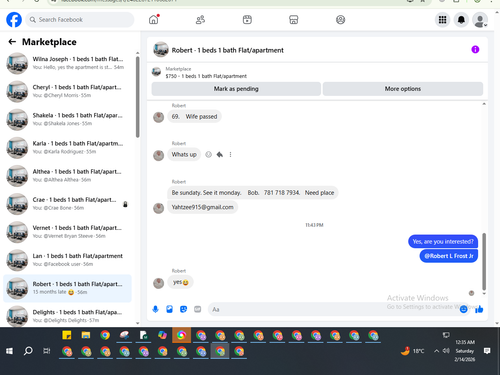Image resolution: width=500 pixels, height=375 pixels.
Task: Open Sticky Notes on taskbar
Action: [x=67, y=335]
